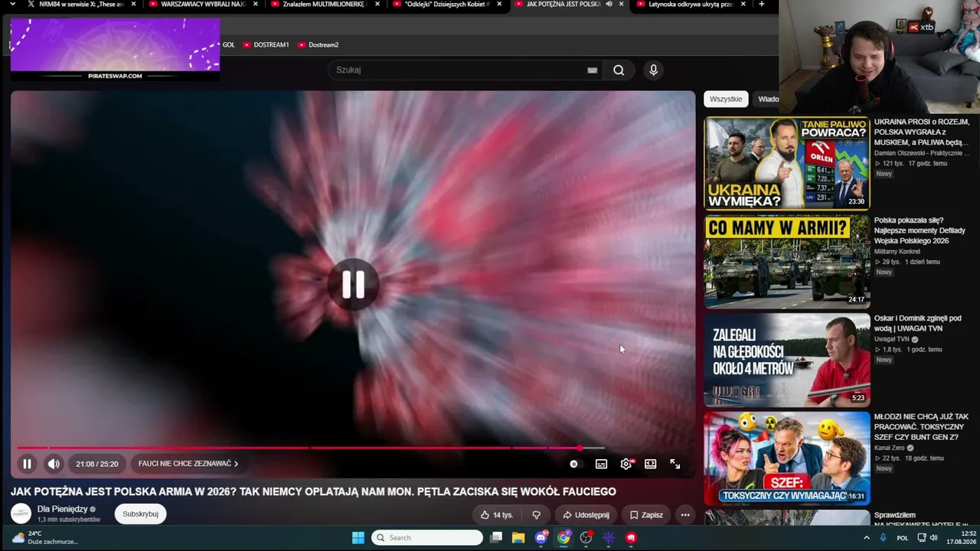Open the player settings gear
The height and width of the screenshot is (551, 980).
point(626,464)
